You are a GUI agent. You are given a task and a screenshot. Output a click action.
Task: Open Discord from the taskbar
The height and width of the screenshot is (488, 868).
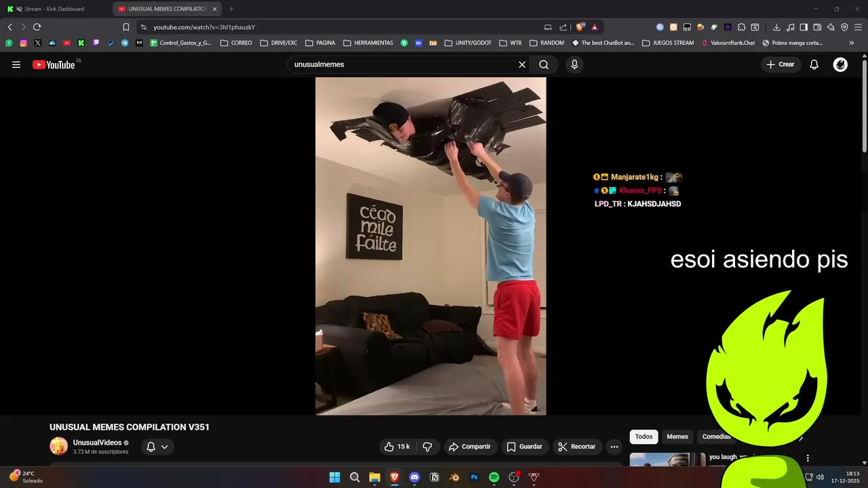[414, 477]
